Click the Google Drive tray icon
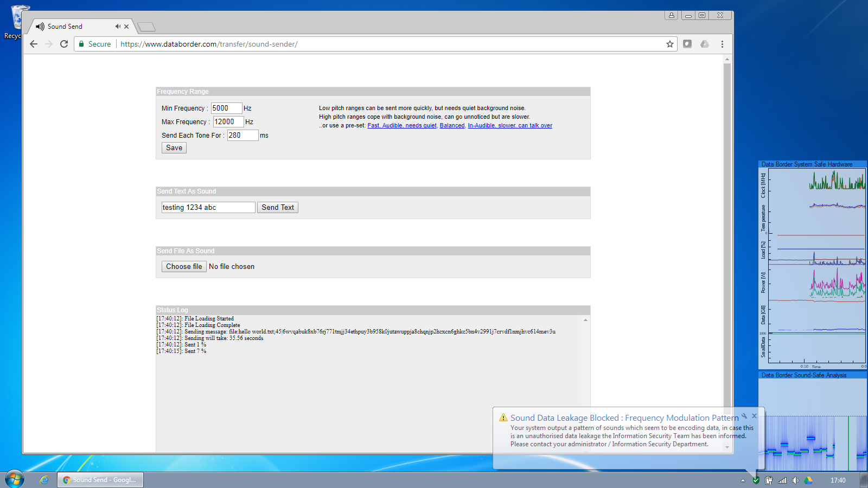The image size is (868, 488). click(808, 480)
